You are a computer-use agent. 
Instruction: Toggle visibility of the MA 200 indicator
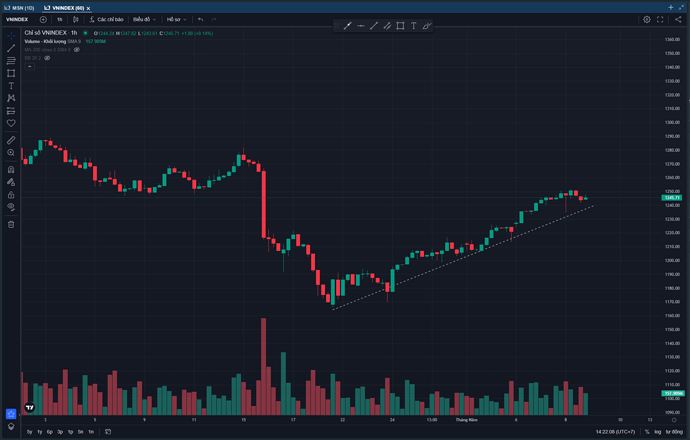click(77, 50)
